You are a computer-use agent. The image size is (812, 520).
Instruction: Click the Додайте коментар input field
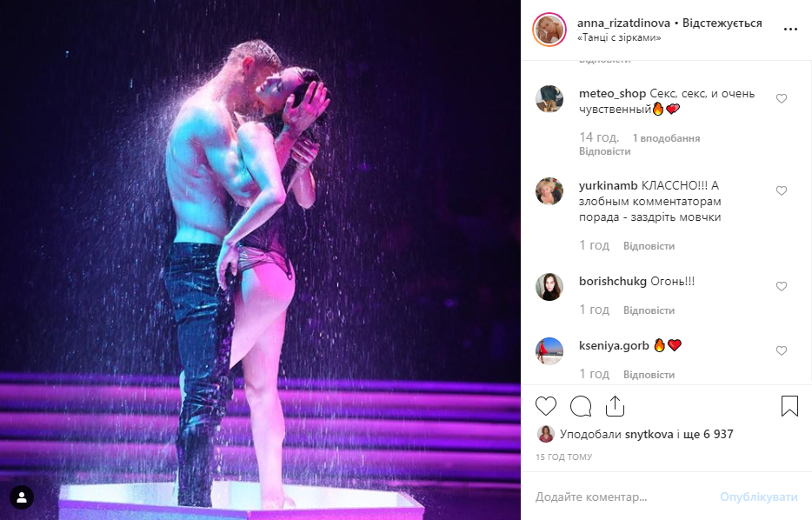(x=622, y=497)
